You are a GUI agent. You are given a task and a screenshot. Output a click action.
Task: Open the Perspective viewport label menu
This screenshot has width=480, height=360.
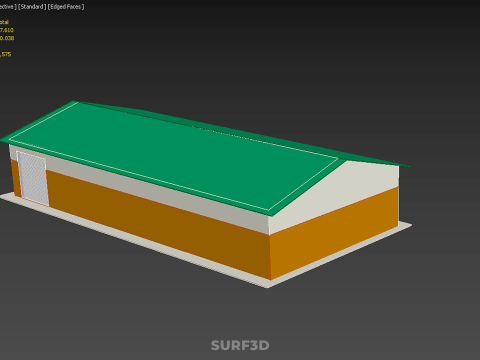8,6
